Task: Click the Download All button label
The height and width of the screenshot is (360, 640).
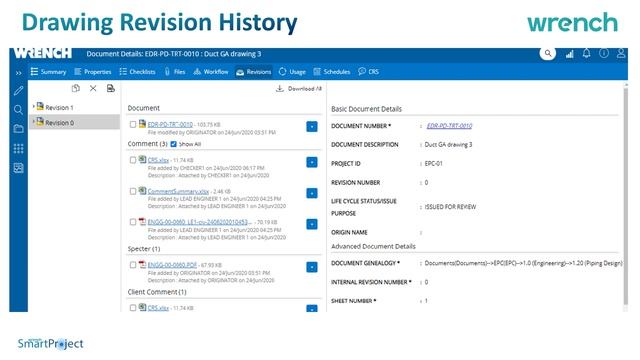Action: pyautogui.click(x=305, y=89)
